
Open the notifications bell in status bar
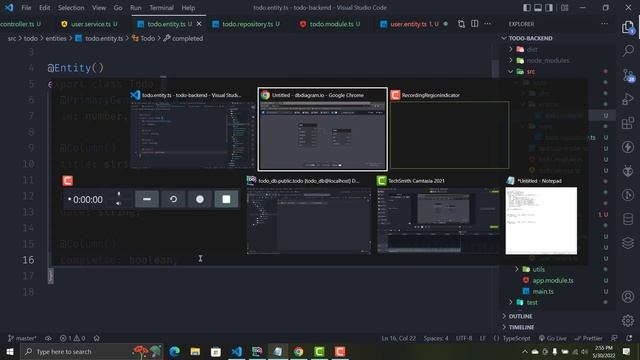(x=629, y=338)
